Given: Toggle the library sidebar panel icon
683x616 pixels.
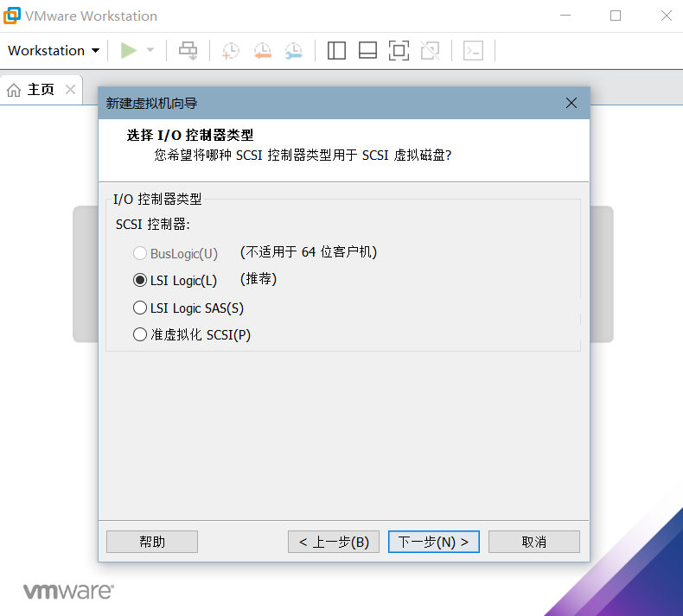Looking at the screenshot, I should tap(336, 50).
